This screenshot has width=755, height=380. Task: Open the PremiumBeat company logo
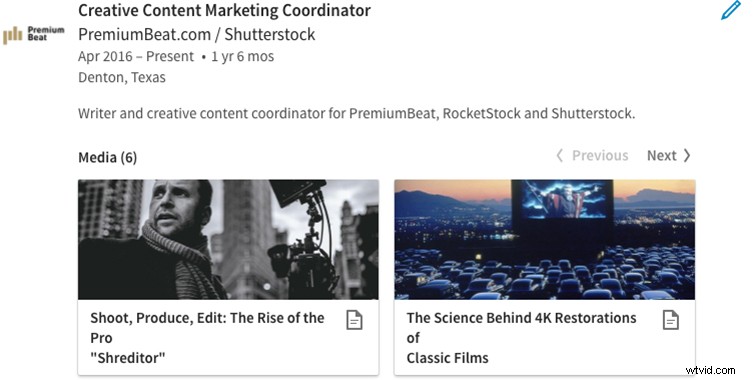click(34, 35)
